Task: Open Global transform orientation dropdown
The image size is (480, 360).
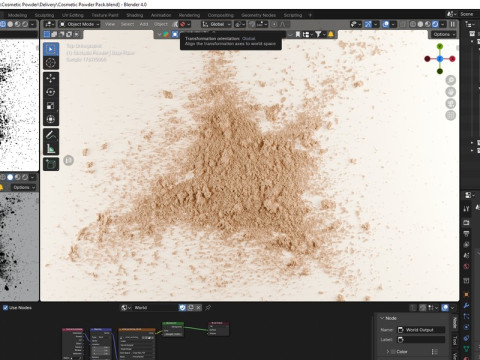Action: click(x=216, y=24)
